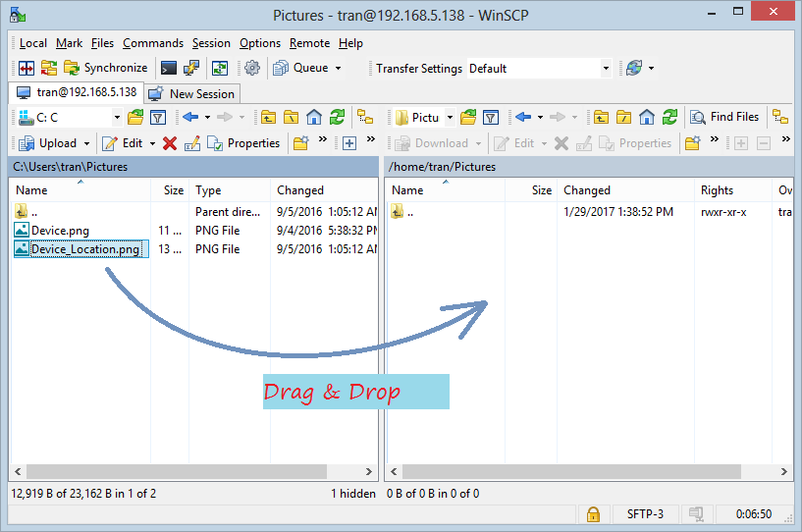The width and height of the screenshot is (802, 532).
Task: Click the local Edit button
Action: click(x=123, y=143)
